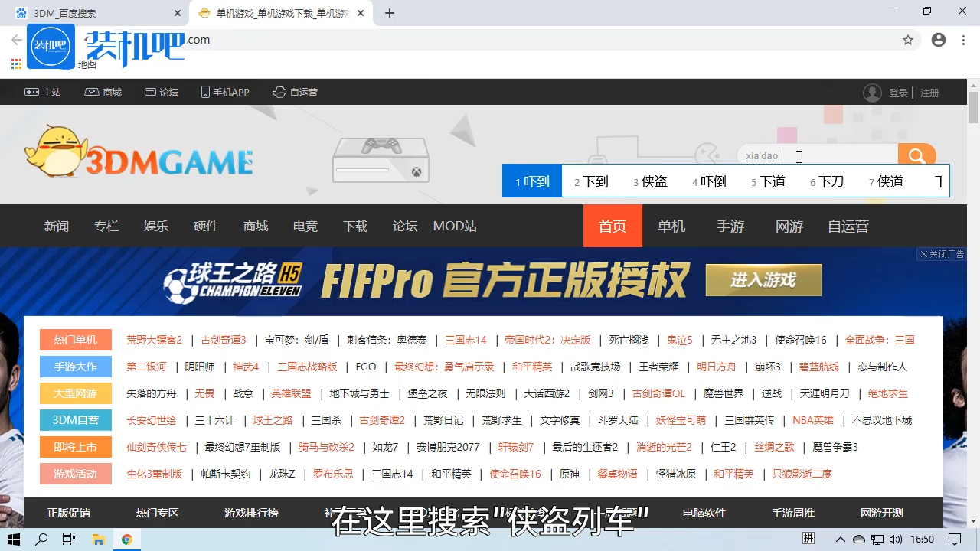This screenshot has width=980, height=551.
Task: Choose "1吓到" from the suggestion list
Action: pyautogui.click(x=532, y=181)
